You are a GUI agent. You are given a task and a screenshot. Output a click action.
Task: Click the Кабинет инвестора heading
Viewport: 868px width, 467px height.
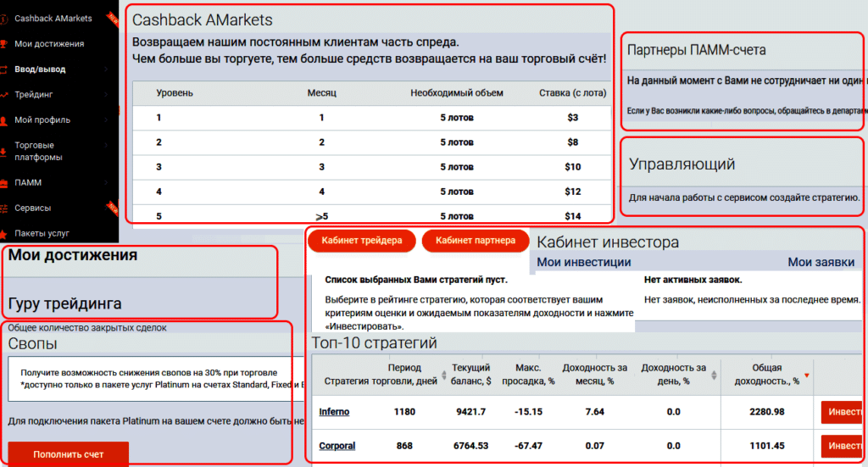[608, 242]
